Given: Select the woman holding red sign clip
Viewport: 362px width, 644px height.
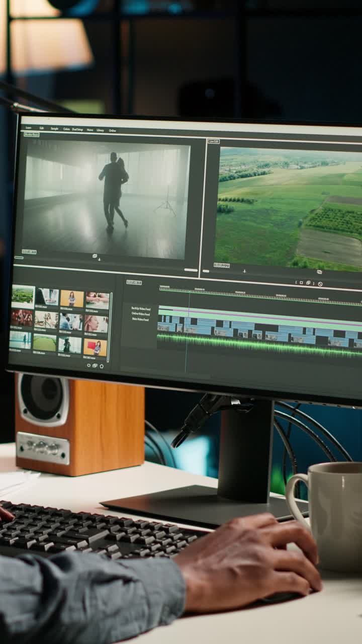Looking at the screenshot, I should pyautogui.click(x=95, y=347).
